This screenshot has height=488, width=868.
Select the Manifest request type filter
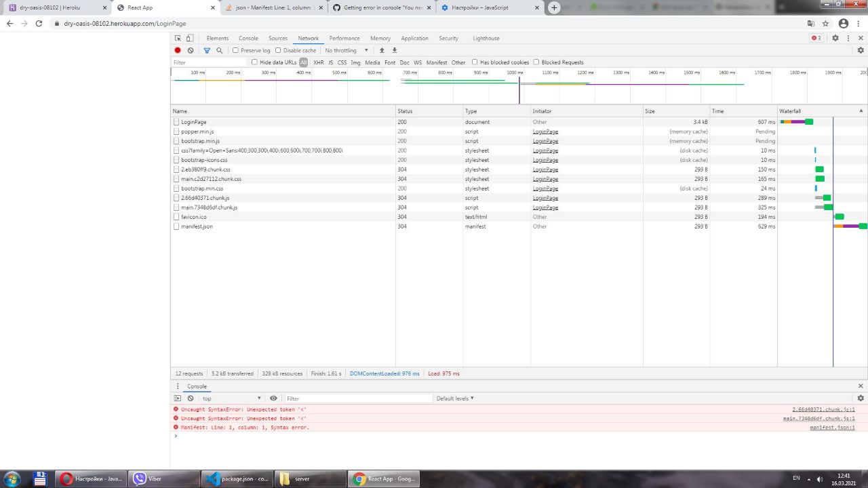[437, 62]
